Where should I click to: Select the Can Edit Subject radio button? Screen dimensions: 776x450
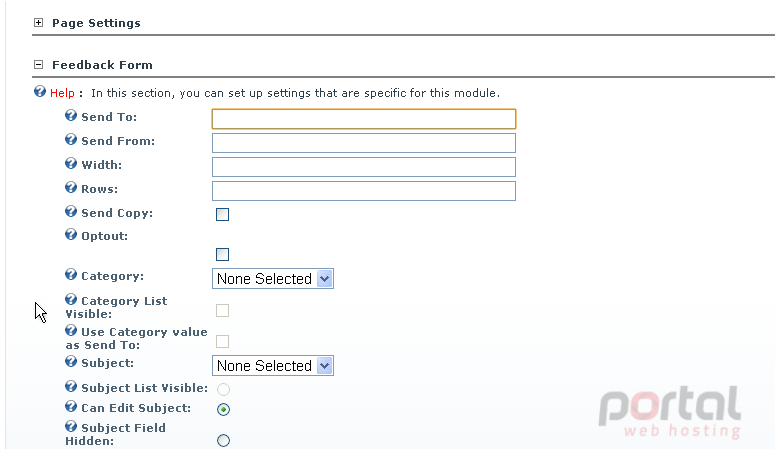pyautogui.click(x=223, y=409)
